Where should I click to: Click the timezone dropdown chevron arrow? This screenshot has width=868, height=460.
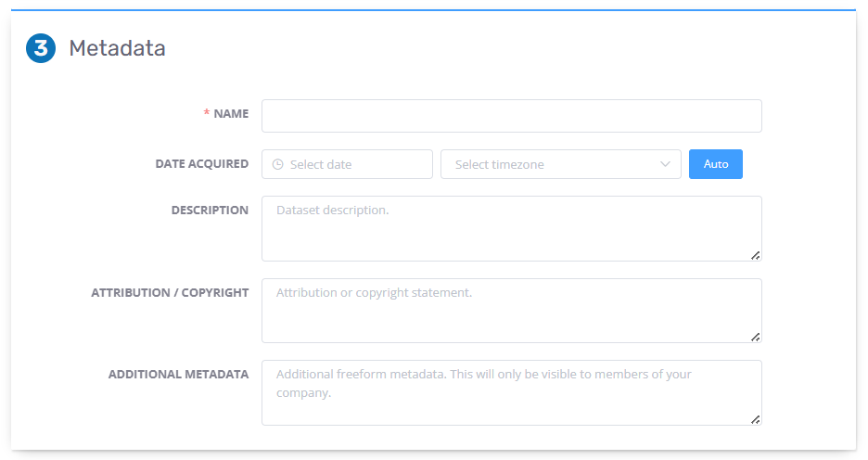click(665, 164)
